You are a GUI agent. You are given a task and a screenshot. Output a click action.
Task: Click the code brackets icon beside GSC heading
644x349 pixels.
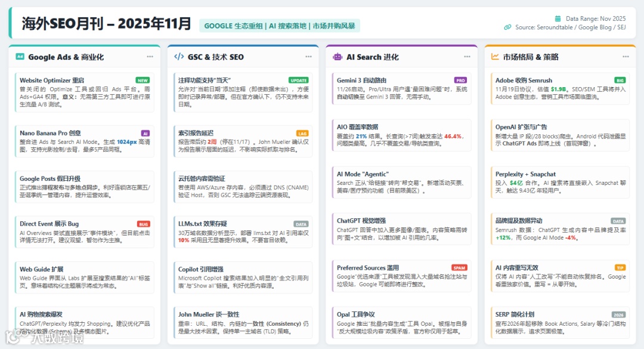[179, 57]
